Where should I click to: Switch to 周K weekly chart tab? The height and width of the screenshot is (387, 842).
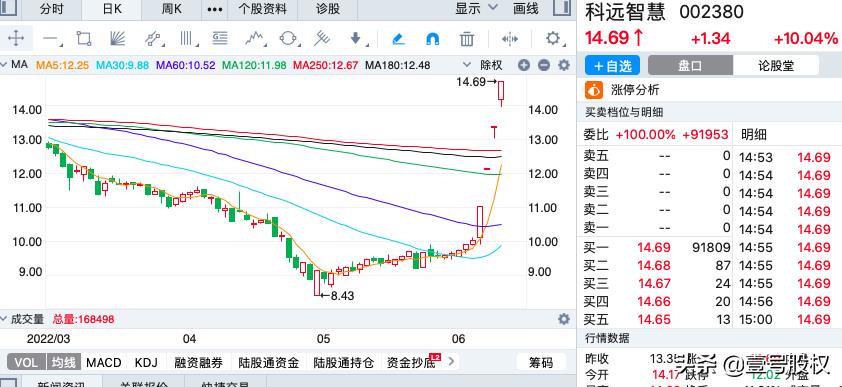(172, 9)
